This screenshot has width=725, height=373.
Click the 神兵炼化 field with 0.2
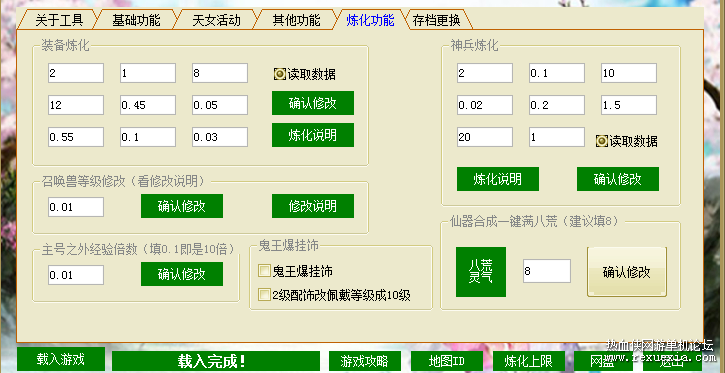click(557, 105)
